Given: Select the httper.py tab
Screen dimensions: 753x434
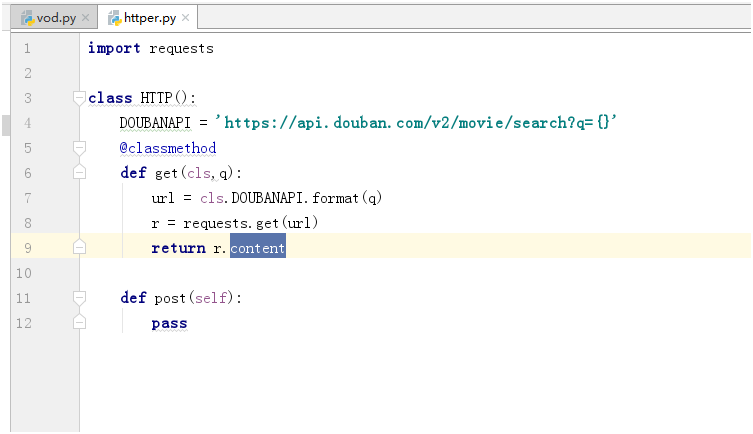Looking at the screenshot, I should (149, 18).
